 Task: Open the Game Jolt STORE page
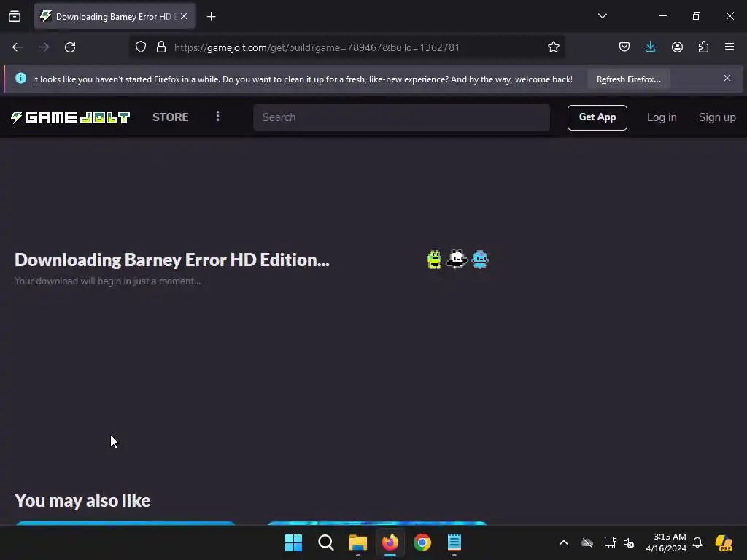(171, 117)
